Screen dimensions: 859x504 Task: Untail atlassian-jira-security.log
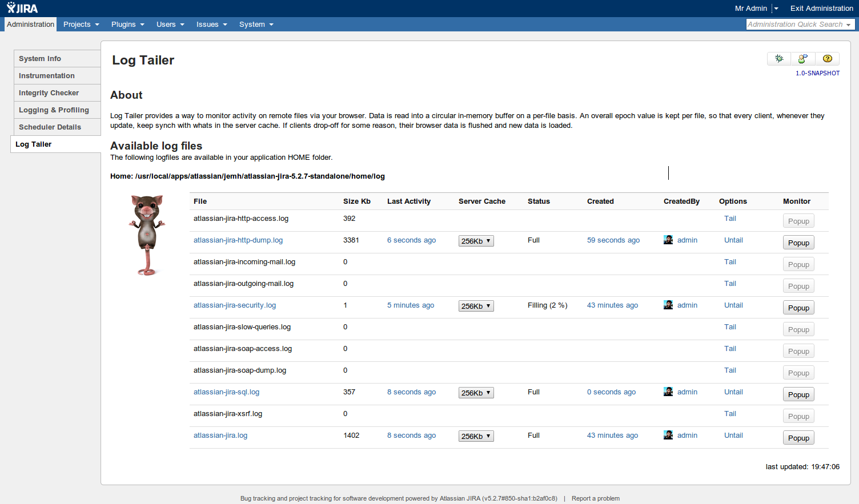733,305
